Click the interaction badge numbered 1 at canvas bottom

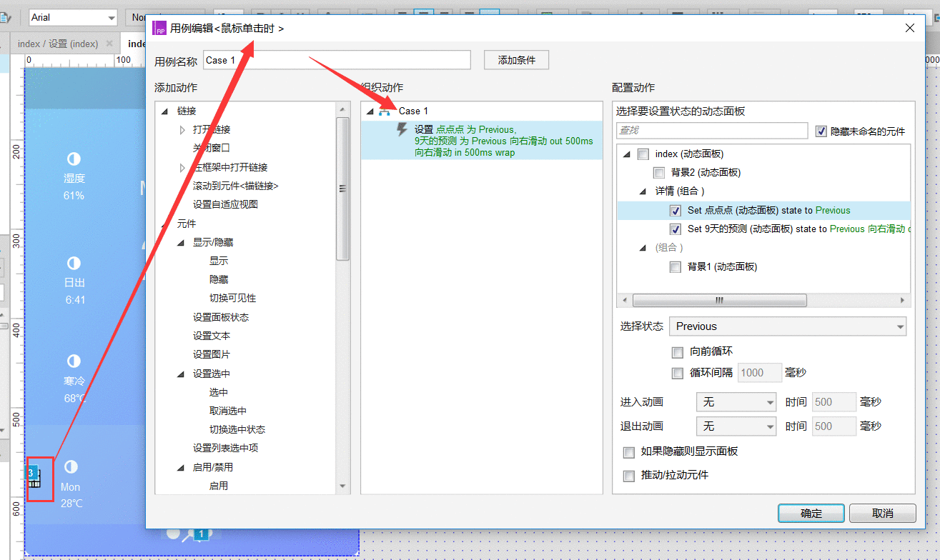point(202,534)
